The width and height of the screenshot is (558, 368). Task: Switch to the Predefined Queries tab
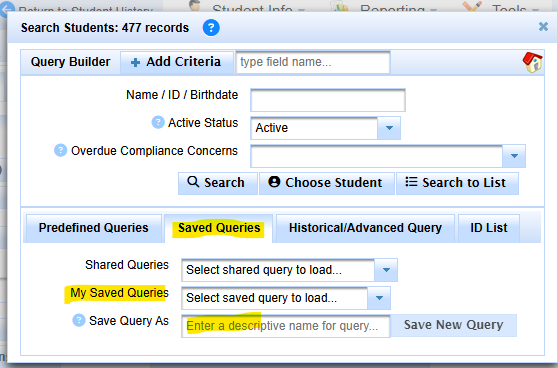pos(93,228)
